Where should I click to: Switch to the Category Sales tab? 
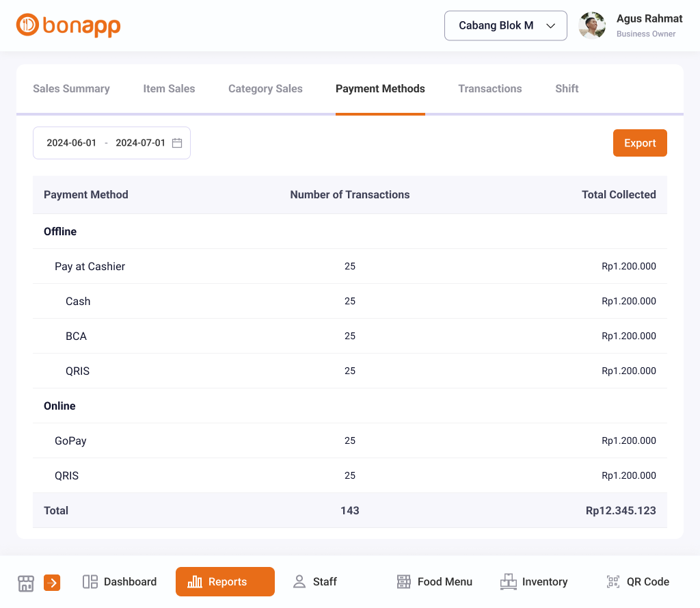coord(265,88)
